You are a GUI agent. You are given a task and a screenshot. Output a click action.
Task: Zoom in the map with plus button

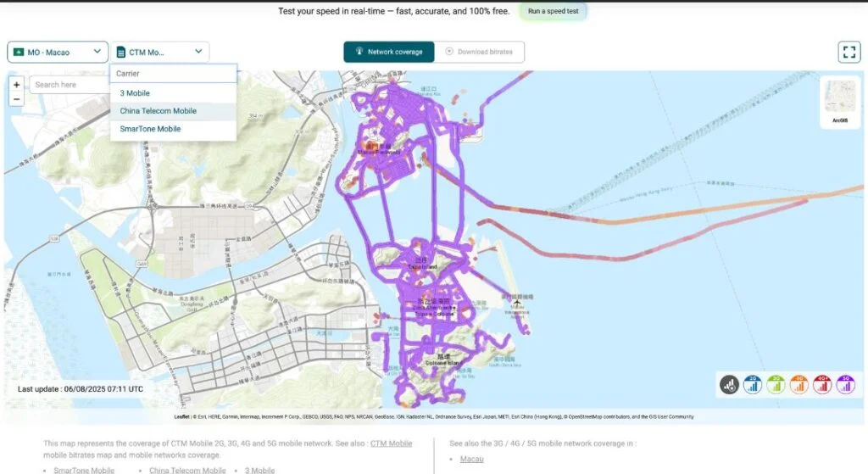point(17,85)
